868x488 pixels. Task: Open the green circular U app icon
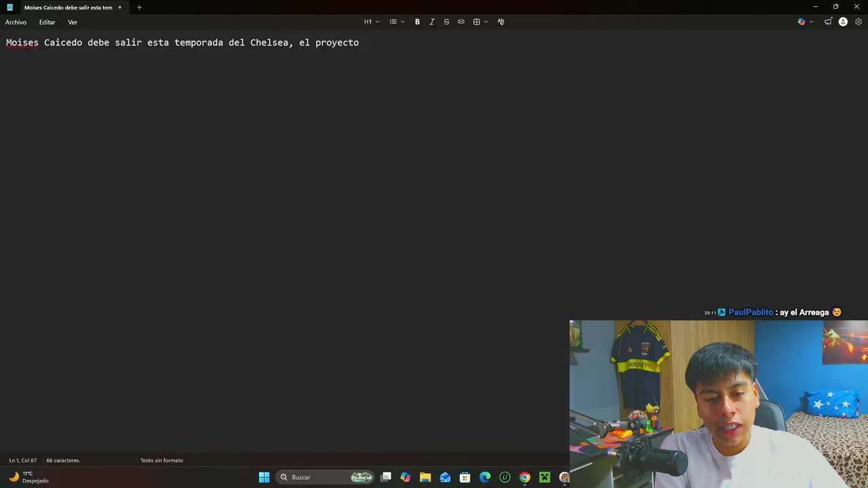[x=505, y=477]
